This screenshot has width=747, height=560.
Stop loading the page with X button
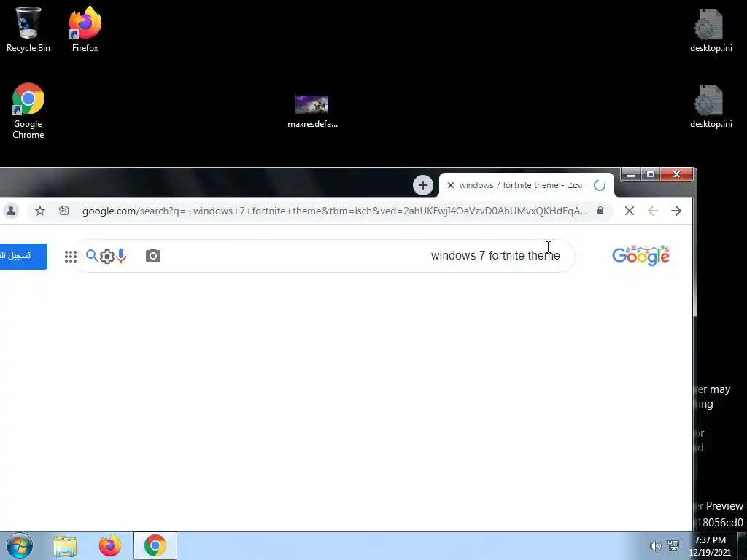[630, 211]
